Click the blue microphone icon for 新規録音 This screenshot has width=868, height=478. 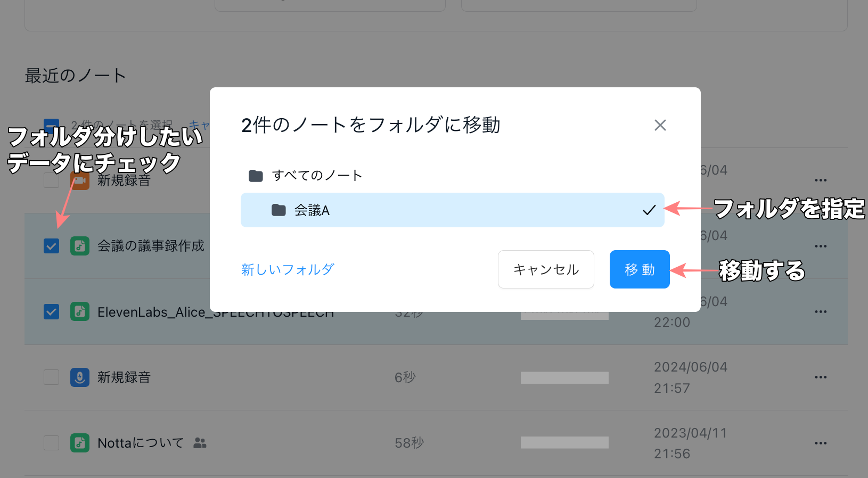point(80,377)
